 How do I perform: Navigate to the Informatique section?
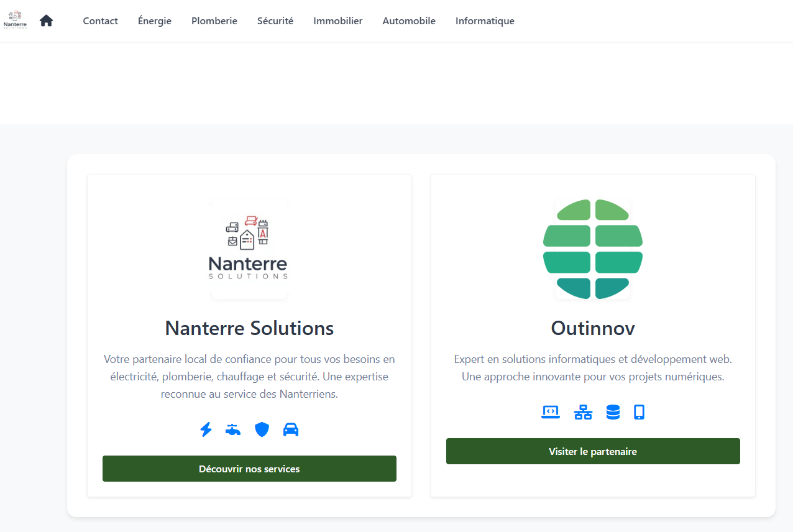point(485,21)
